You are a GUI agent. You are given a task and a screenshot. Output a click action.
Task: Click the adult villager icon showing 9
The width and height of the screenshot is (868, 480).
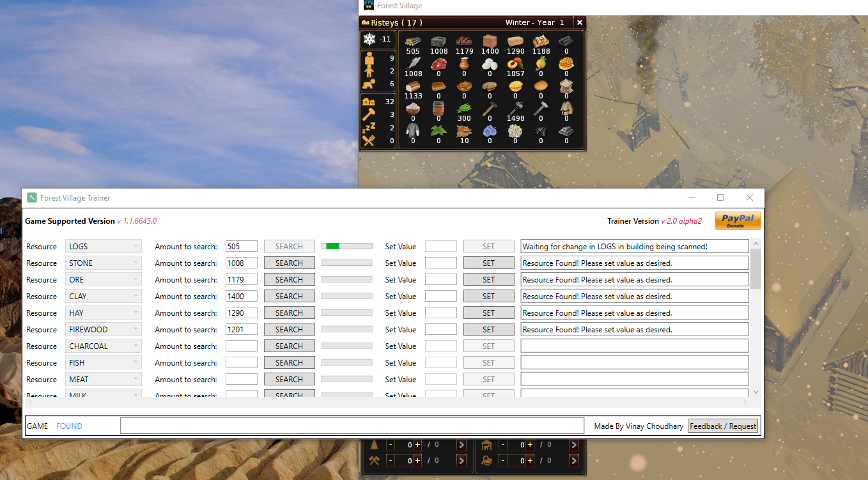pos(369,58)
